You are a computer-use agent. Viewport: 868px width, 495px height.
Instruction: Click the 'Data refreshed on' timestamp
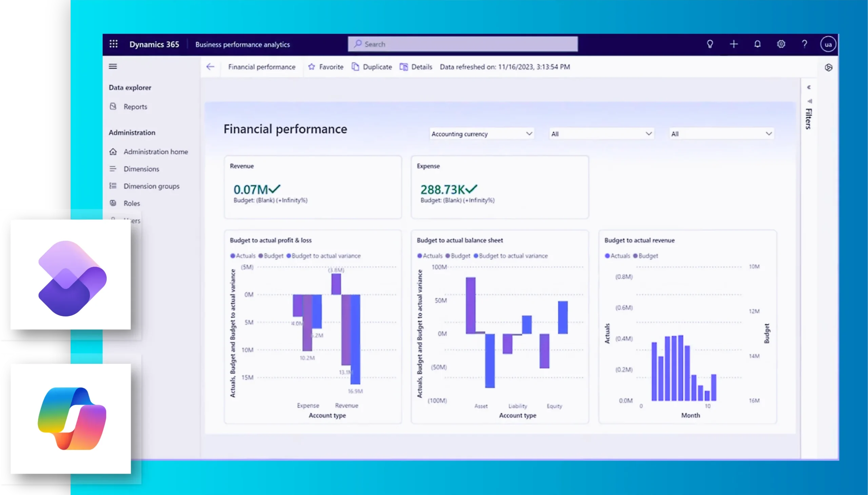[x=505, y=67]
